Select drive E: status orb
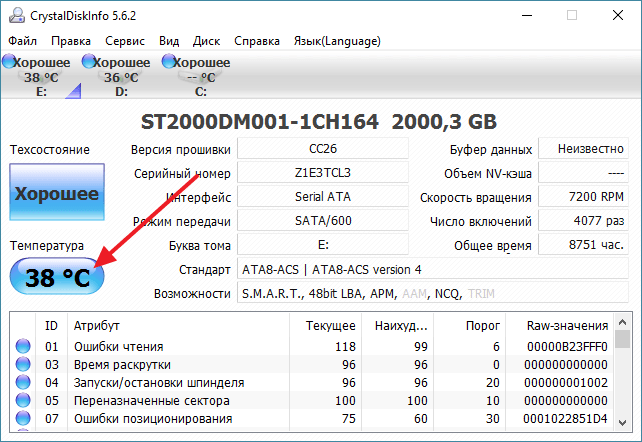The image size is (642, 442). pos(10,62)
